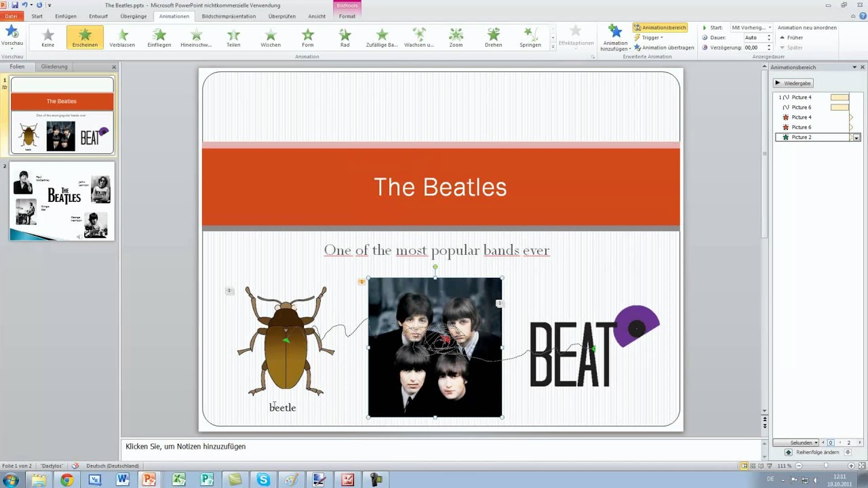This screenshot has height=488, width=868.
Task: Select the Wischen animation effect
Action: tap(271, 38)
